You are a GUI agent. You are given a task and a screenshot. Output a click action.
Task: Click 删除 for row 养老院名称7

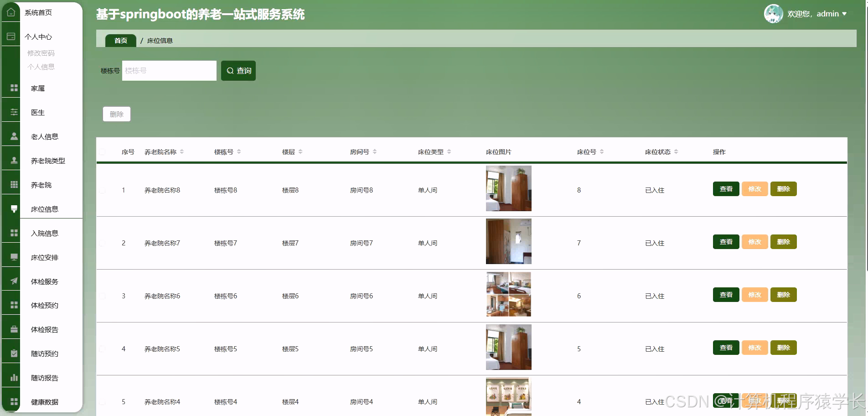[784, 242]
